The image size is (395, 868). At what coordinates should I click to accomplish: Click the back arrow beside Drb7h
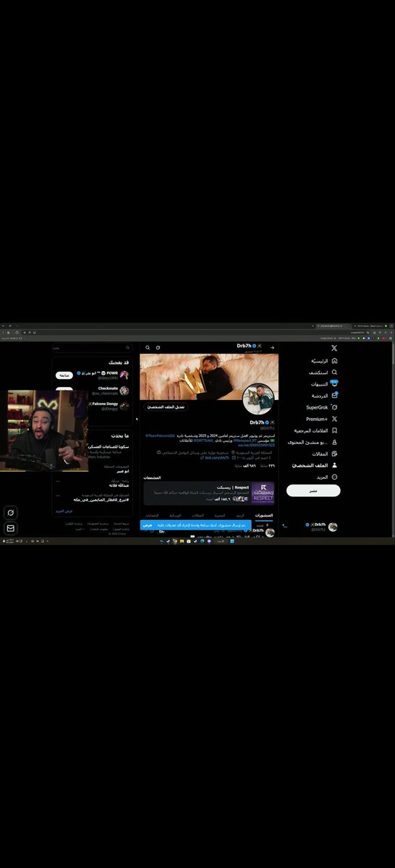coord(273,347)
